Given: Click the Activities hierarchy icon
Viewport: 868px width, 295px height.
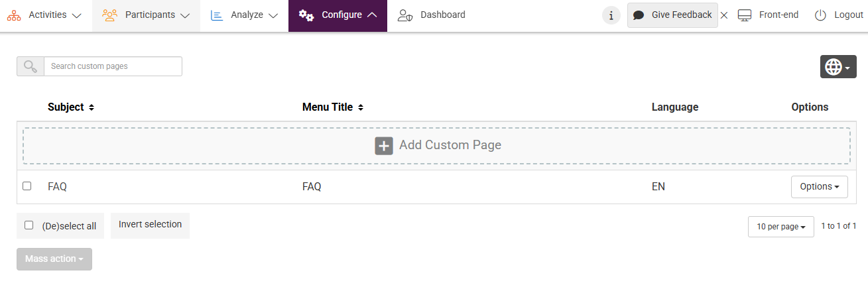Looking at the screenshot, I should point(14,15).
